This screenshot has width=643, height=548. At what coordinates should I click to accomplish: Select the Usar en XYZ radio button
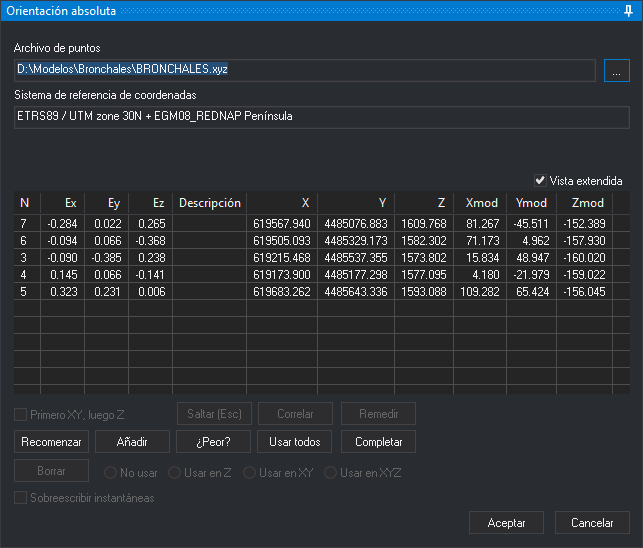[x=331, y=473]
